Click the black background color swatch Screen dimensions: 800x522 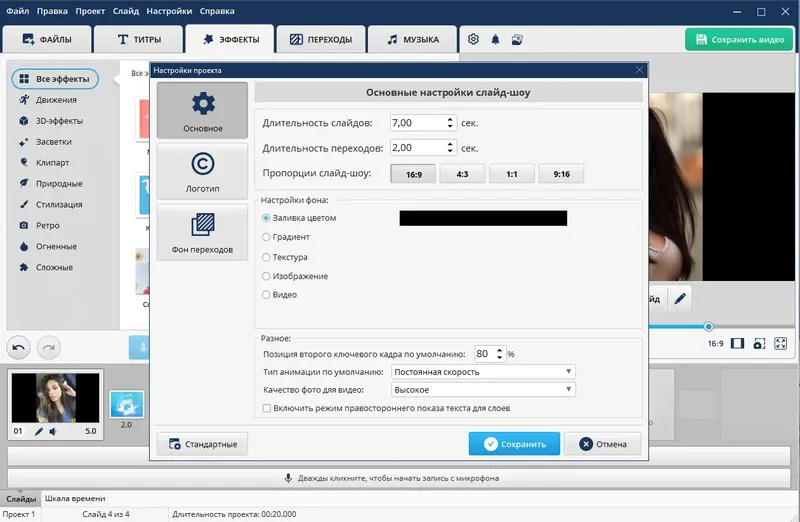coord(483,218)
